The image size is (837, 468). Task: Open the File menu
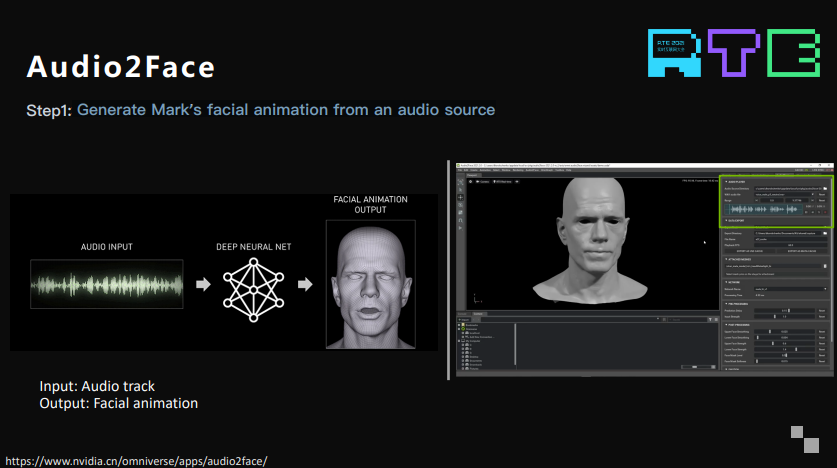[460, 170]
